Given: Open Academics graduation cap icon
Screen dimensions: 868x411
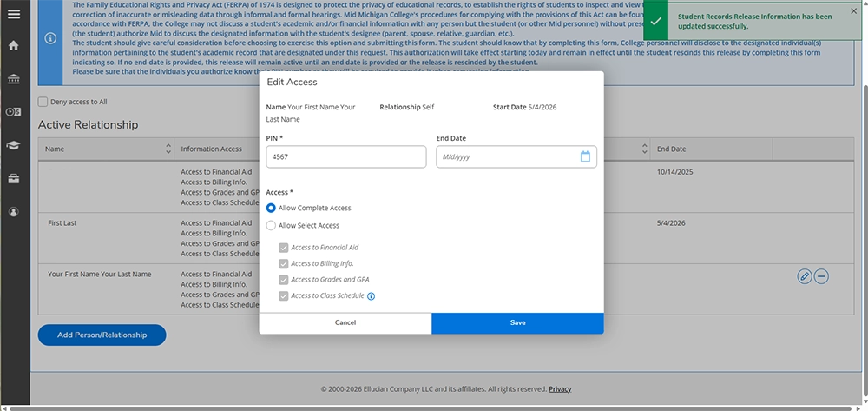Looking at the screenshot, I should (x=14, y=145).
